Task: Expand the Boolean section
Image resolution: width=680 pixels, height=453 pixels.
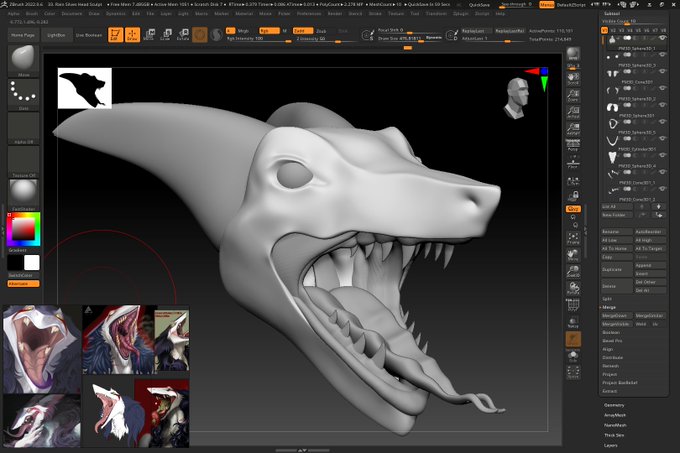Action: click(610, 332)
